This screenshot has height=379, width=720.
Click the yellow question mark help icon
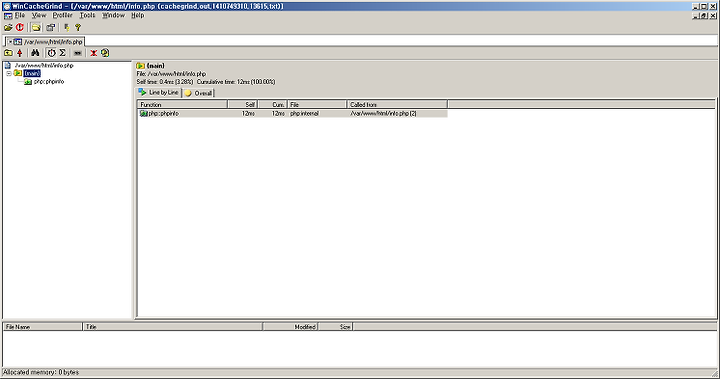[x=78, y=28]
